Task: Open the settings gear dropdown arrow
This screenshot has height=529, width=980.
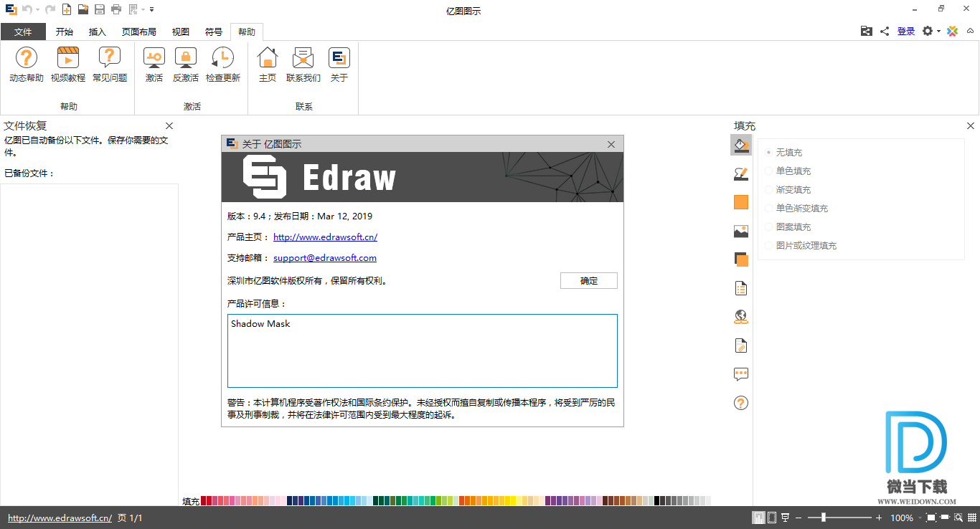Action: click(938, 32)
